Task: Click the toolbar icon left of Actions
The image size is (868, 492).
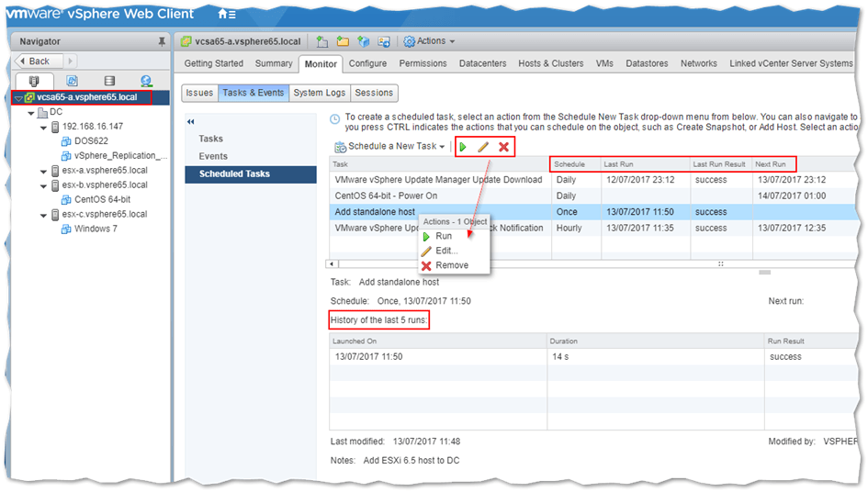Action: click(x=384, y=41)
